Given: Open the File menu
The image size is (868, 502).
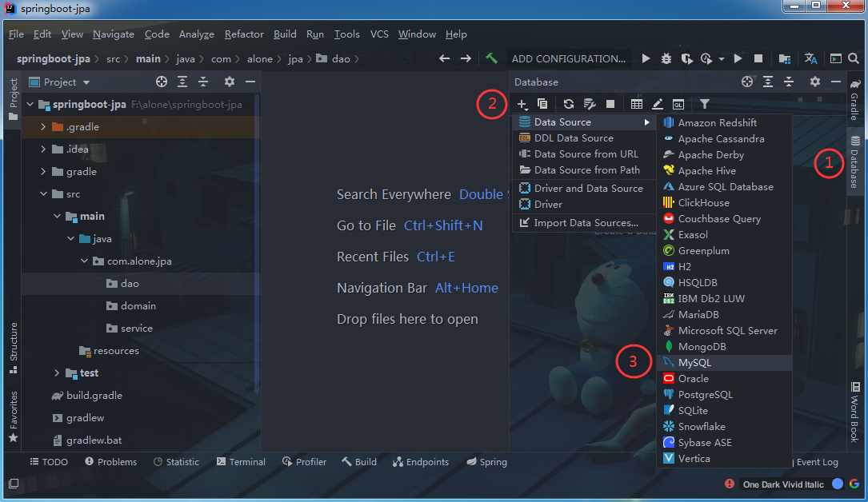Looking at the screenshot, I should 16,34.
